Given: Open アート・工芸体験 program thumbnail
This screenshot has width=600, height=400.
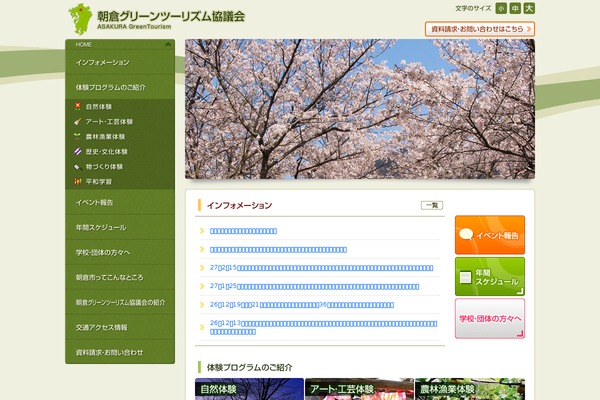Looking at the screenshot, I should pyautogui.click(x=359, y=389).
